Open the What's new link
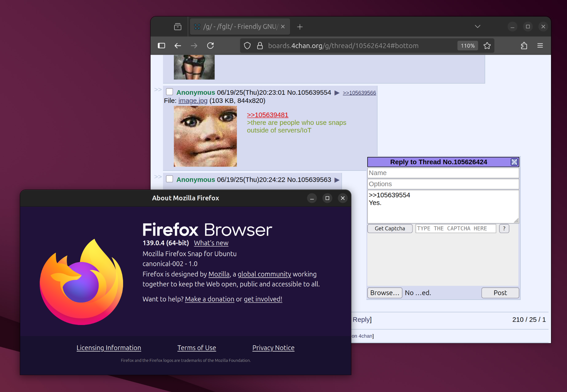The image size is (567, 392). pyautogui.click(x=211, y=243)
